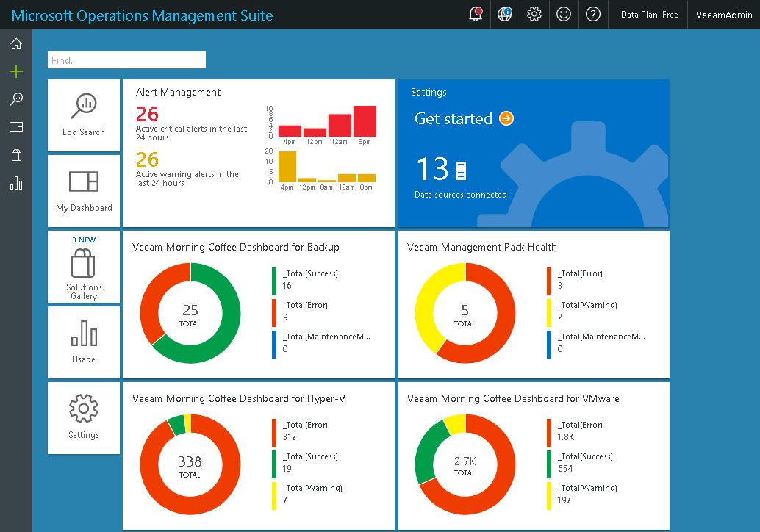760x532 pixels.
Task: Click the smiley feedback icon
Action: (x=564, y=15)
